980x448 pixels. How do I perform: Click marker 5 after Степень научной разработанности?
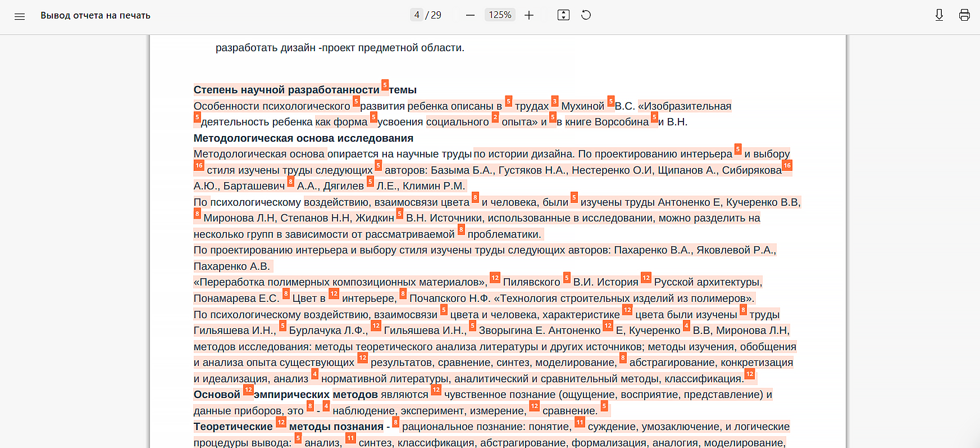[x=385, y=85]
